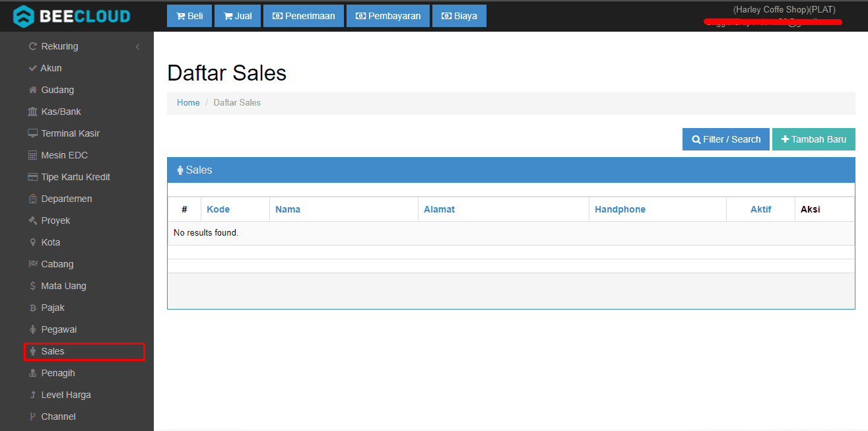868x431 pixels.
Task: Click Harley Coffe Shop account label
Action: 784,10
